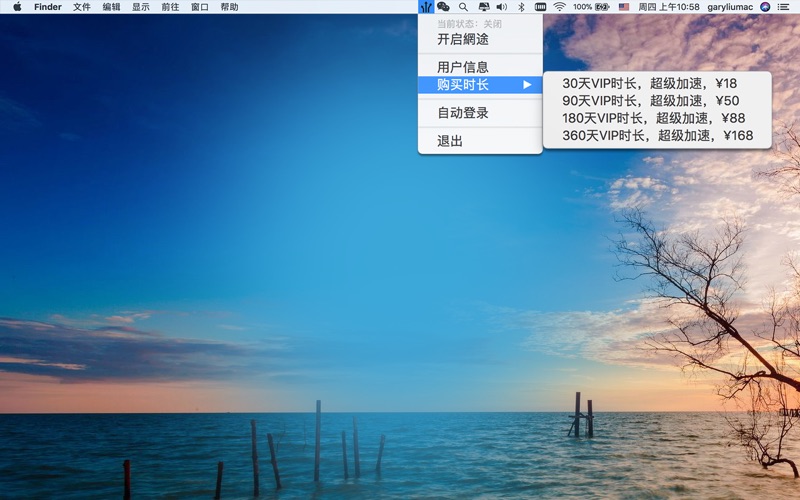Open the Apple menu
The height and width of the screenshot is (500, 800).
pyautogui.click(x=17, y=7)
